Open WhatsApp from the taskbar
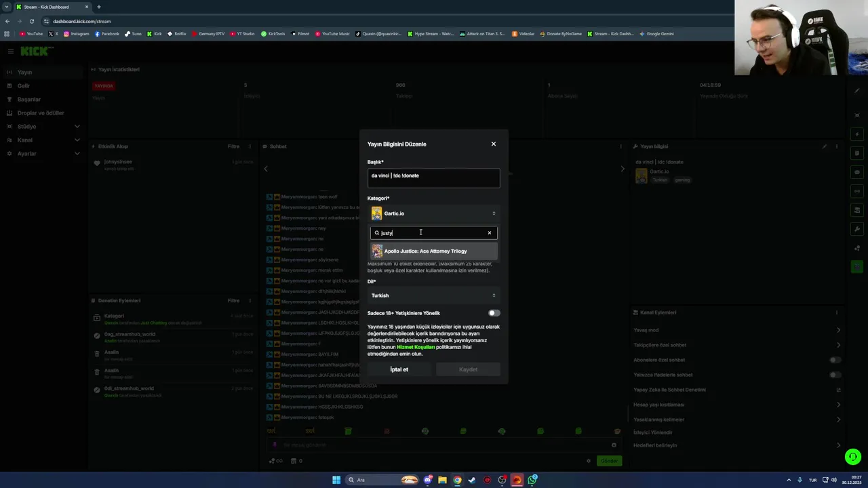This screenshot has height=488, width=868. click(x=533, y=480)
